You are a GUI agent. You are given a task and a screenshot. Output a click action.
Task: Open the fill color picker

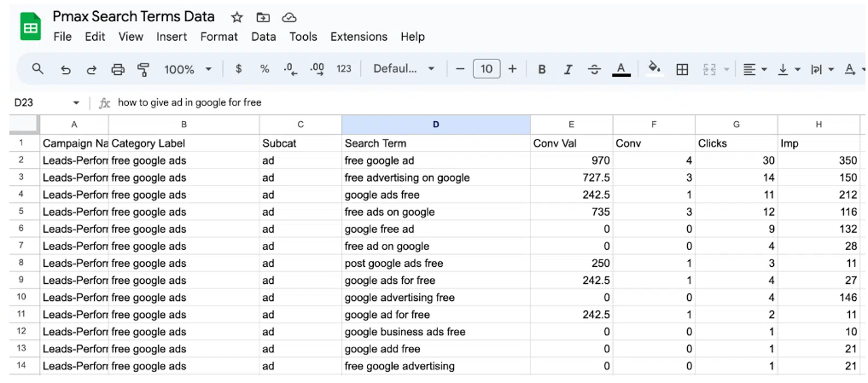pyautogui.click(x=655, y=69)
